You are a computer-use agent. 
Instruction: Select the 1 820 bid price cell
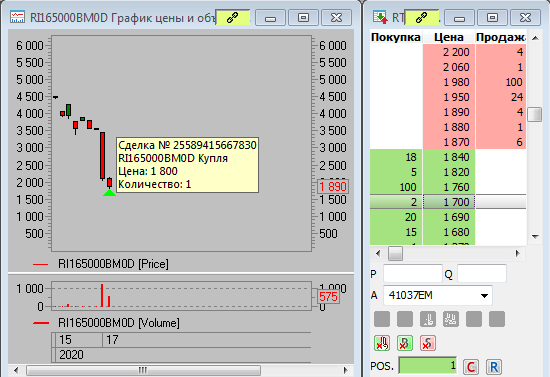[449, 172]
